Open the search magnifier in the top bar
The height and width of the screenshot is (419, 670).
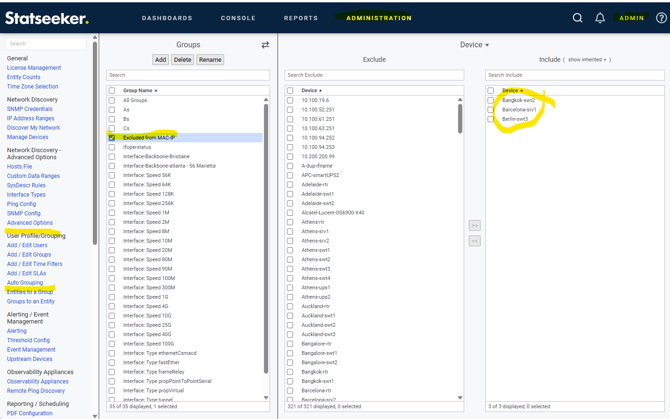(x=577, y=18)
